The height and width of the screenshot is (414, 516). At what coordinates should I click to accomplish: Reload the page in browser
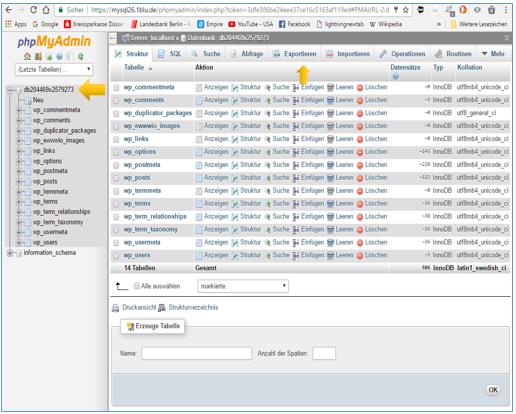click(33, 10)
